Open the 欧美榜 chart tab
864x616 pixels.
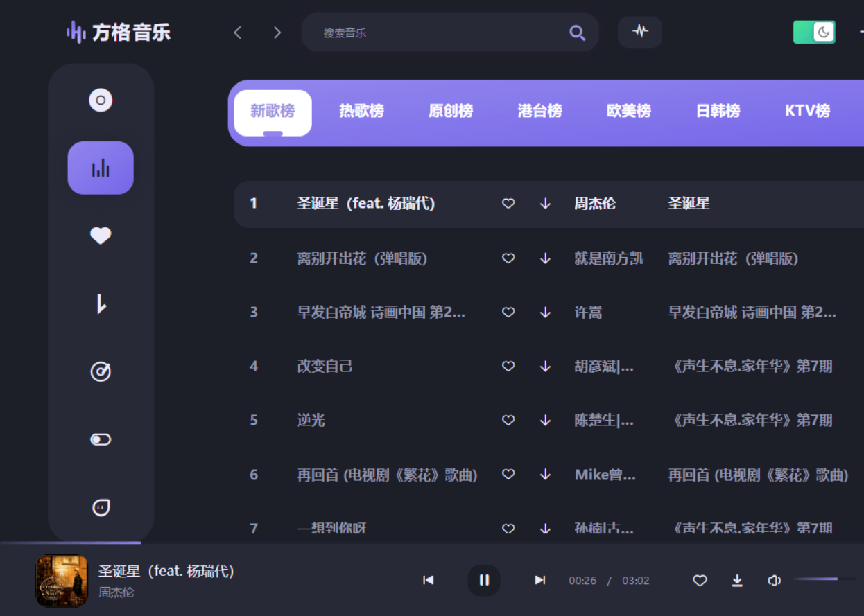(x=628, y=111)
